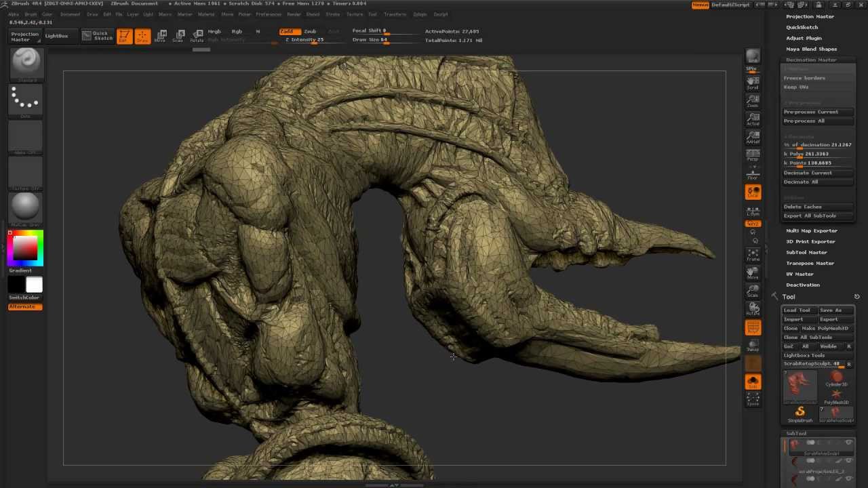Viewport: 868px width, 488px height.
Task: Toggle ScrabRetopSculpt subtool eye visibility
Action: click(848, 443)
